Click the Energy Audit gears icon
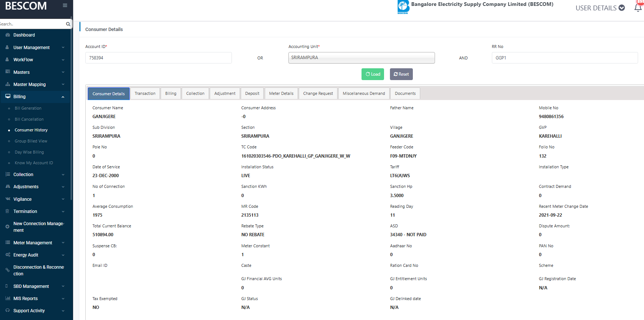This screenshot has height=320, width=644. [x=8, y=255]
